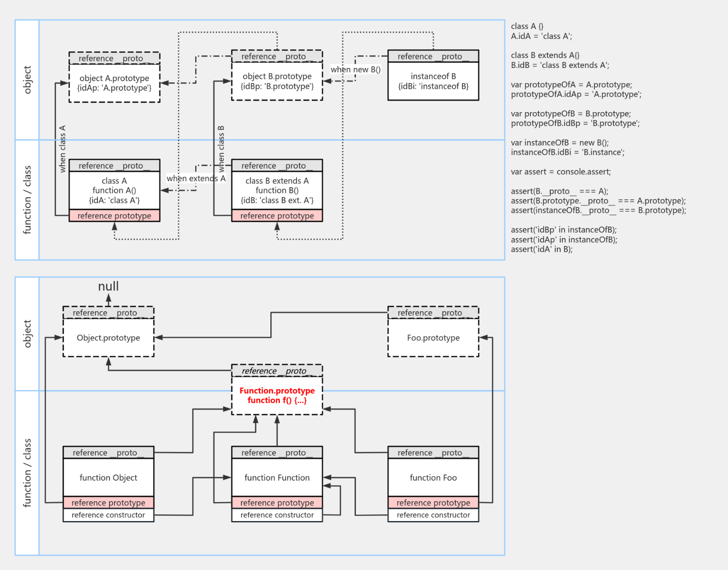
Task: Click 'reference constructor' row under function Object
Action: (x=108, y=515)
